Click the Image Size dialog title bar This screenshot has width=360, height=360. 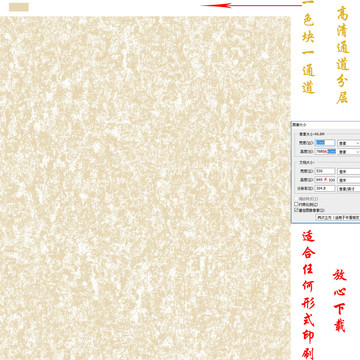pyautogui.click(x=326, y=124)
